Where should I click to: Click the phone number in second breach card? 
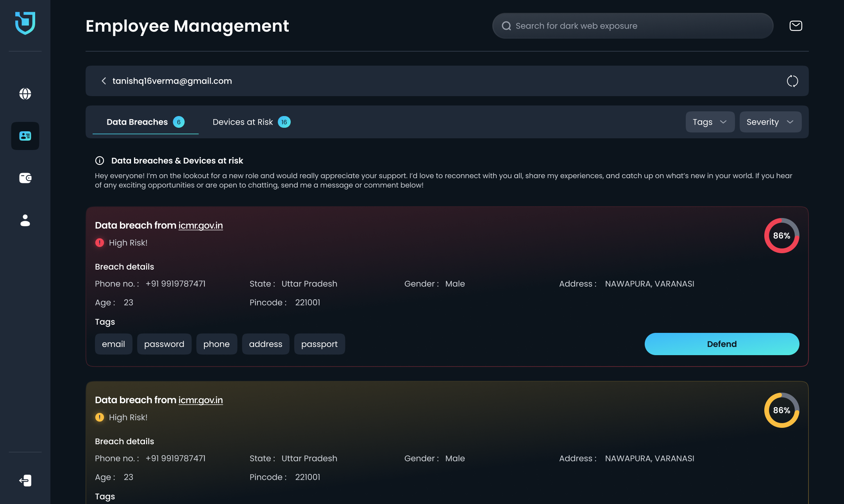(175, 458)
